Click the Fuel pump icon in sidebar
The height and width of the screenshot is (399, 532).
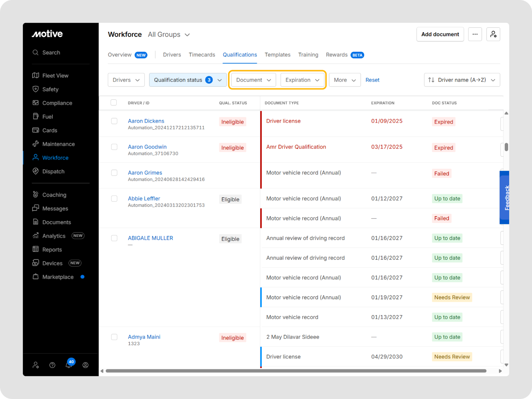[36, 116]
